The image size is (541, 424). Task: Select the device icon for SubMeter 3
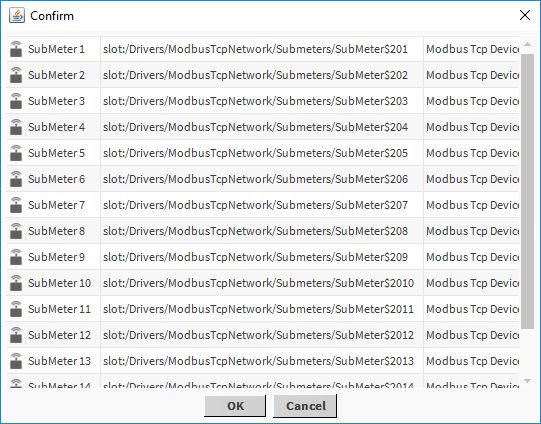[16, 101]
